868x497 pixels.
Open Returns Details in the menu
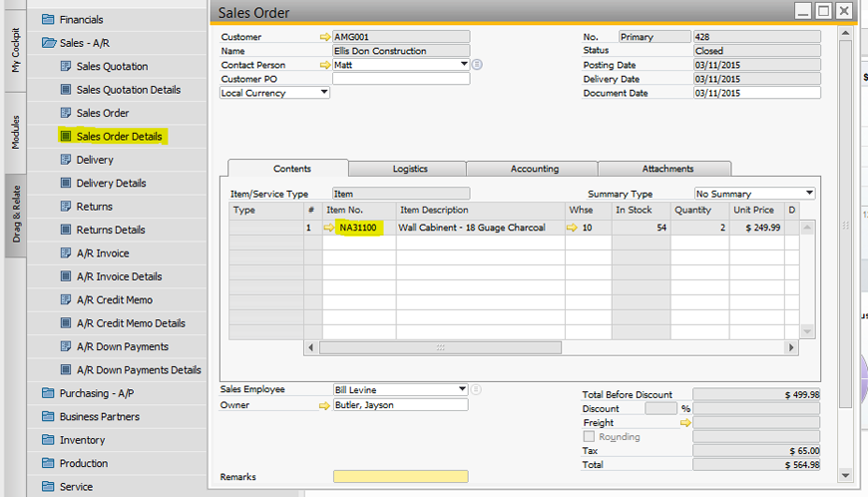click(x=111, y=230)
